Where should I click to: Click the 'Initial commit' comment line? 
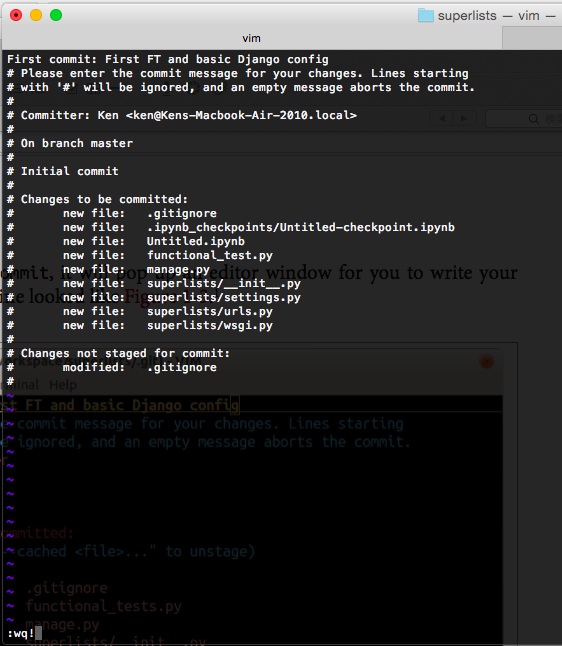[x=63, y=171]
